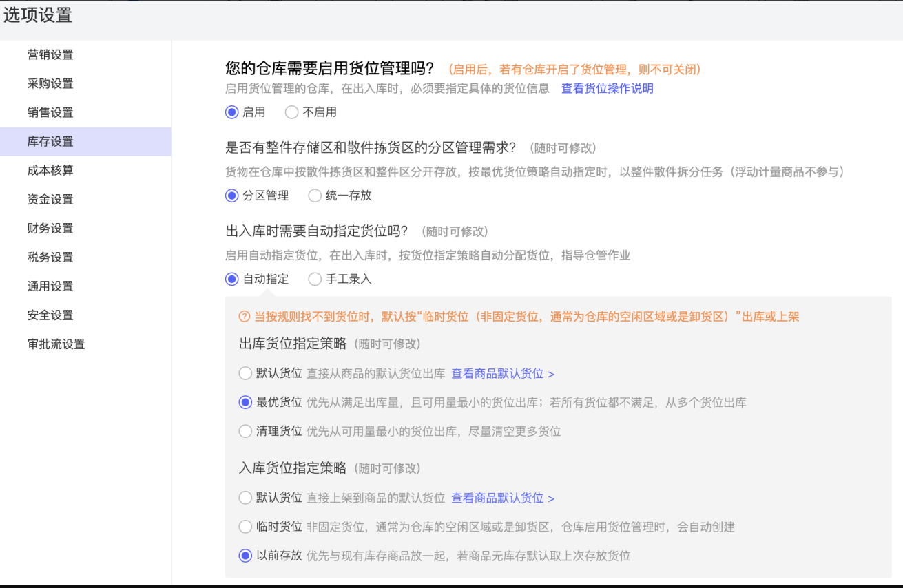Screen dimensions: 903x588
Task: Select 分区管理 radio option
Action: click(232, 196)
